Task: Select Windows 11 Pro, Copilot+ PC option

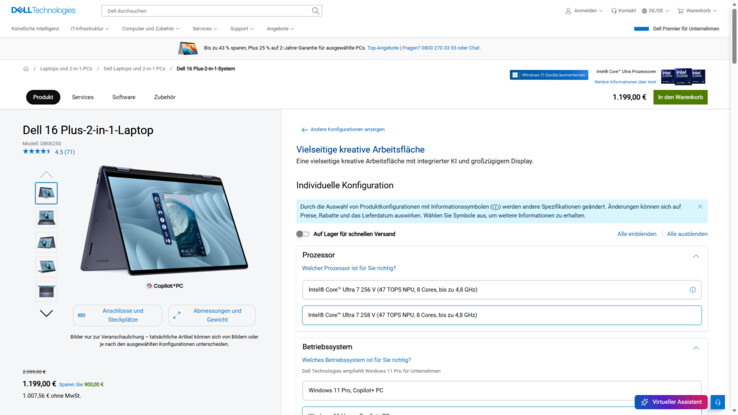Action: click(502, 391)
